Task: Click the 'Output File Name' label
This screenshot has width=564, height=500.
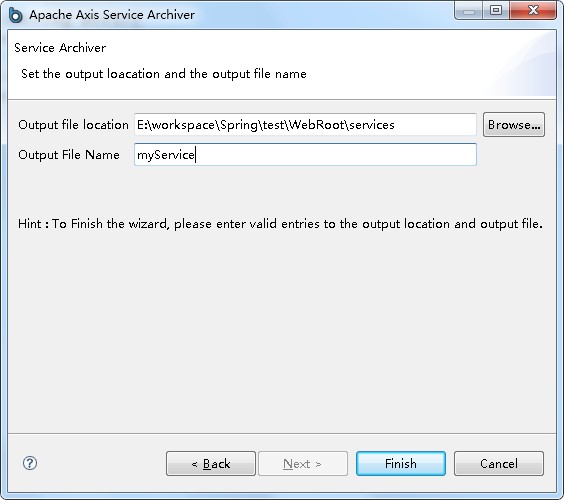Action: pyautogui.click(x=69, y=155)
